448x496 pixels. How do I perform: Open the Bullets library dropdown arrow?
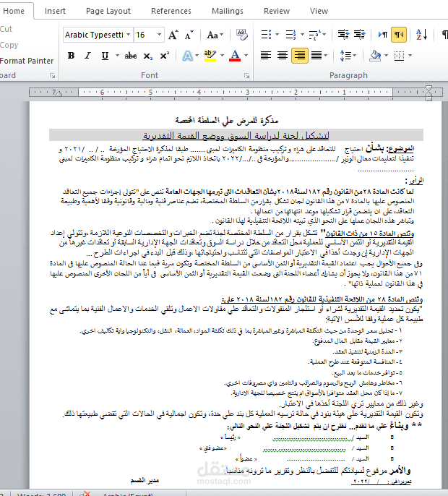pyautogui.click(x=277, y=34)
